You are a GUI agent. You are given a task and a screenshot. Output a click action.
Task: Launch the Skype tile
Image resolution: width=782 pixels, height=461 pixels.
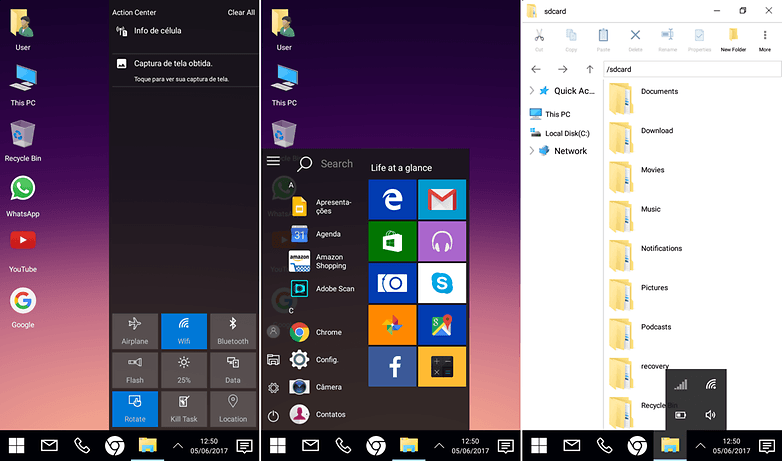click(442, 283)
